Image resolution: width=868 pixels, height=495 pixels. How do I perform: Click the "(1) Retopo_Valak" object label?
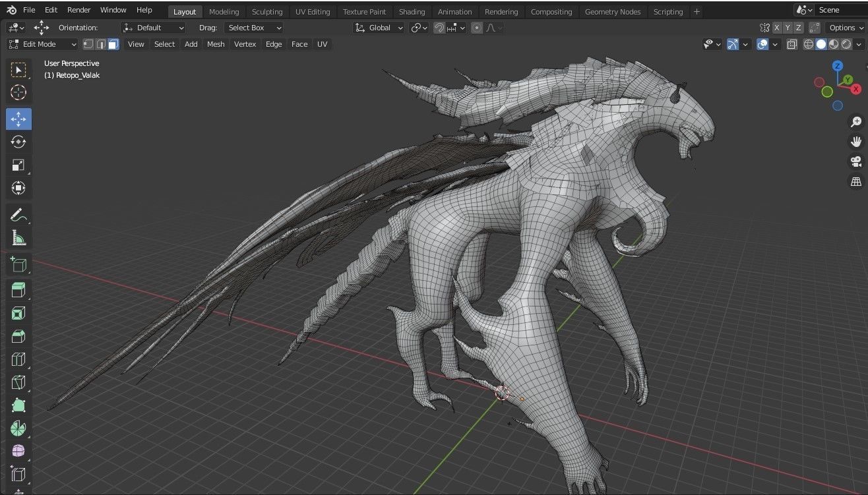pos(72,75)
